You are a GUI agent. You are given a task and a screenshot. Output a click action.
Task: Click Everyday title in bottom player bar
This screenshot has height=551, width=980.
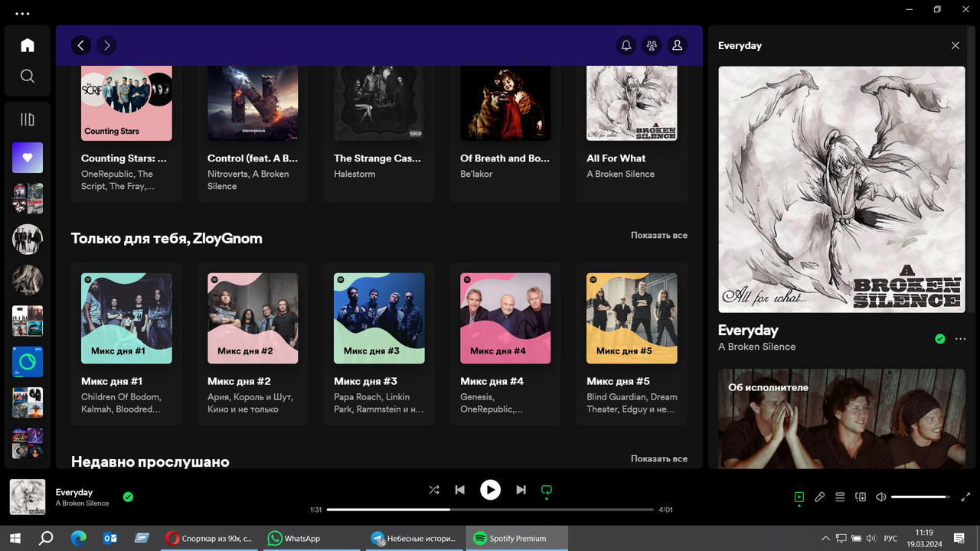(x=74, y=492)
